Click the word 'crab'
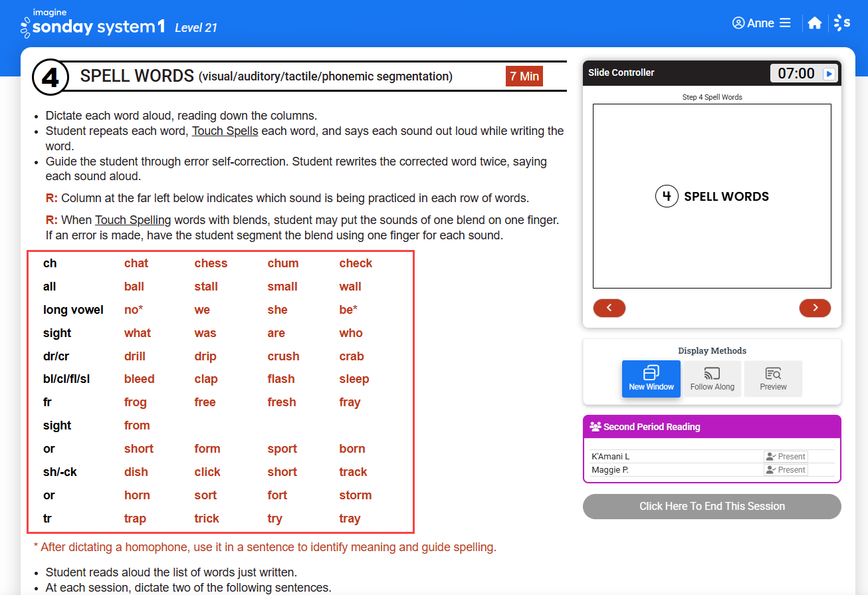Viewport: 868px width, 595px height. (352, 356)
